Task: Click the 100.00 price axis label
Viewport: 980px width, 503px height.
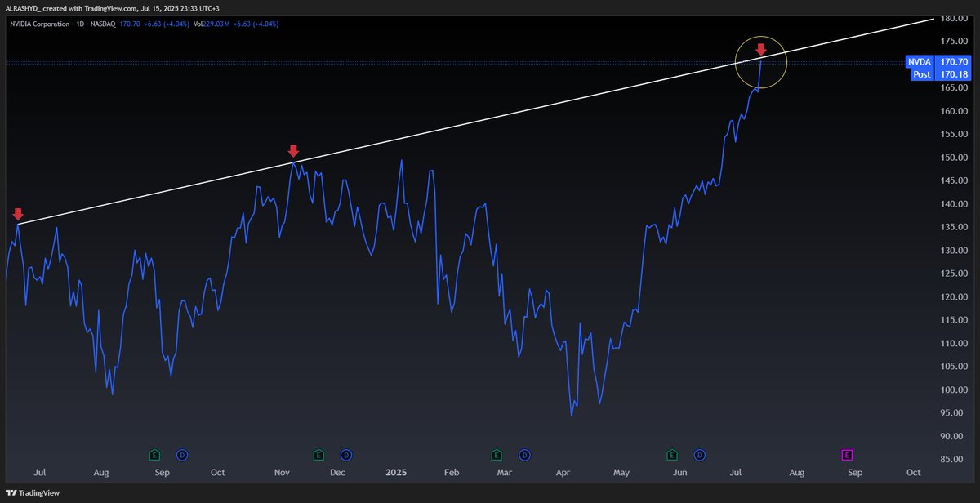Action: tap(954, 390)
